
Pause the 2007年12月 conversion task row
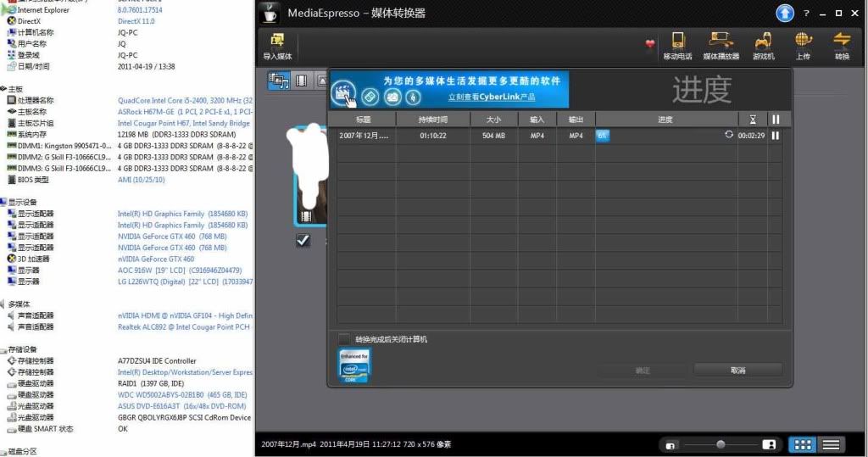click(775, 135)
